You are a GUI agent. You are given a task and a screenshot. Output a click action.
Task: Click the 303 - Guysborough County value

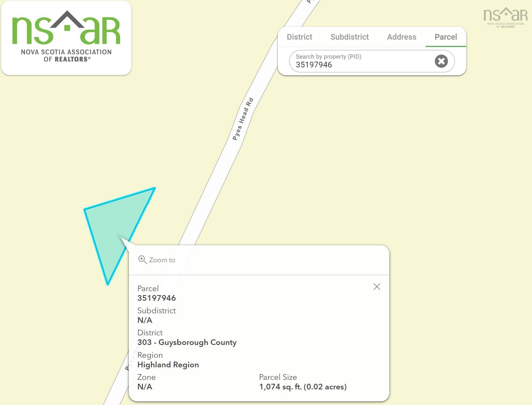187,342
